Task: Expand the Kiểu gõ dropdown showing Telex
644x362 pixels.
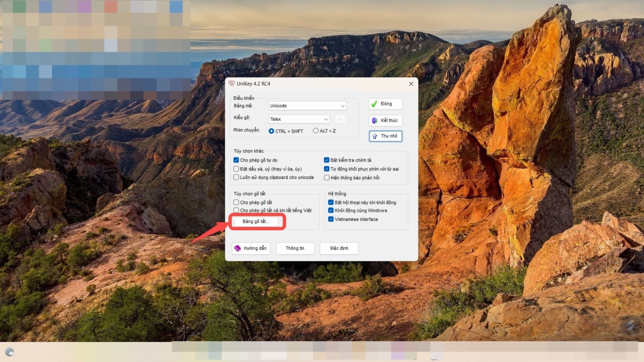Action: pyautogui.click(x=299, y=119)
